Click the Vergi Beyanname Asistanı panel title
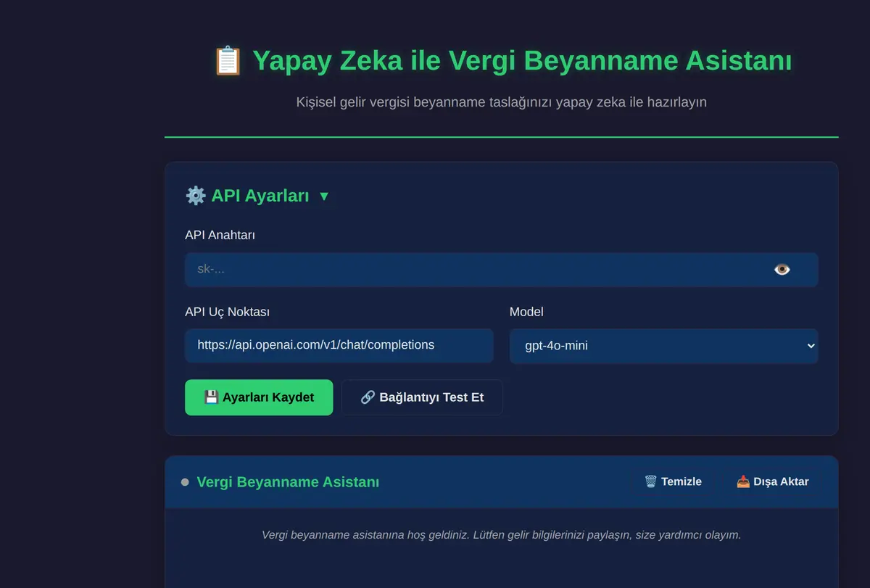The image size is (870, 588). pyautogui.click(x=288, y=482)
